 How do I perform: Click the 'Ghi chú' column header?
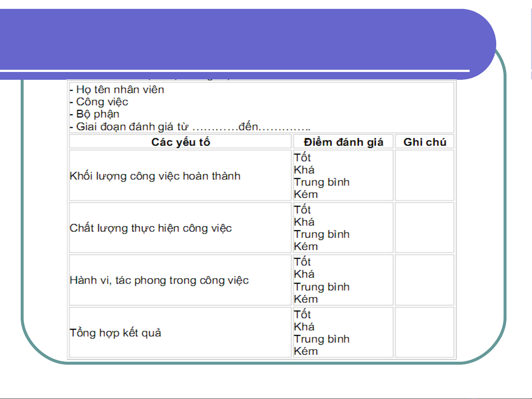coord(425,142)
